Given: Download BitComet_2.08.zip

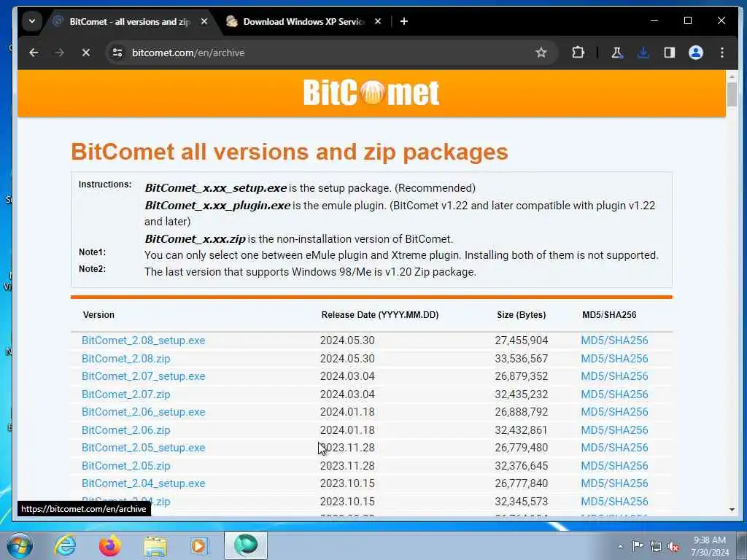Looking at the screenshot, I should click(125, 359).
